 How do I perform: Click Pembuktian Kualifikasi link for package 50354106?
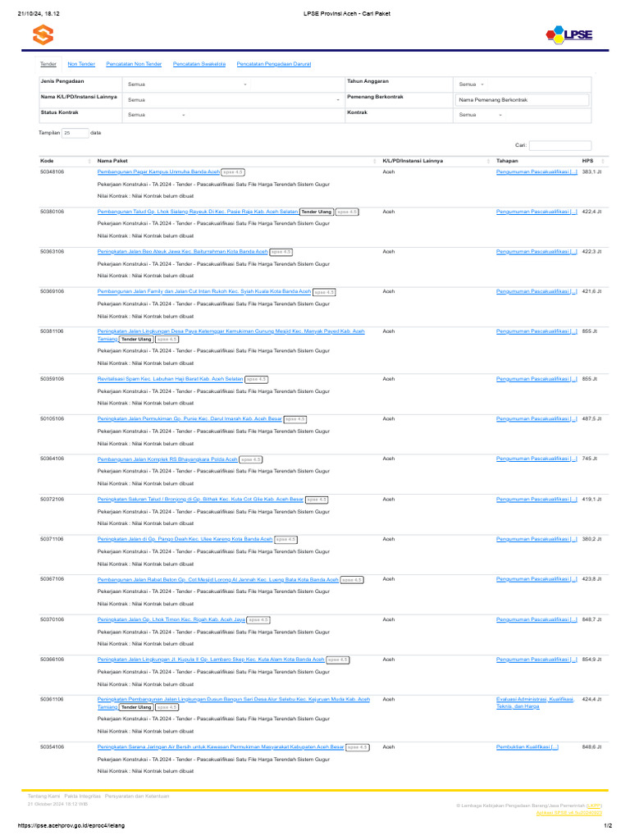point(527,747)
